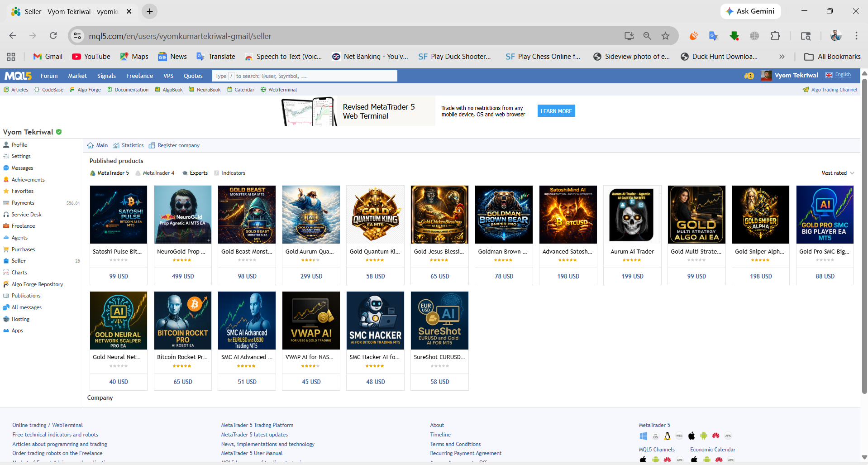868x465 pixels.
Task: Click the Algo Forge Repository icon
Action: click(6, 284)
